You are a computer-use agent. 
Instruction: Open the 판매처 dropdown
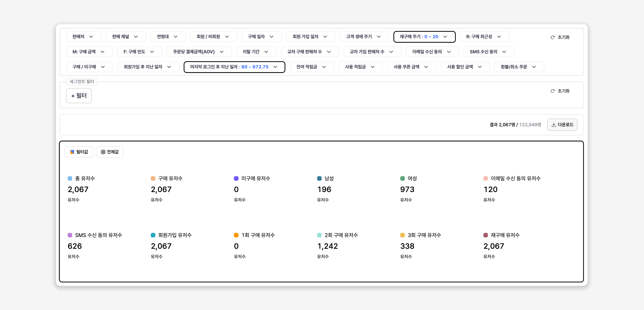[84, 36]
